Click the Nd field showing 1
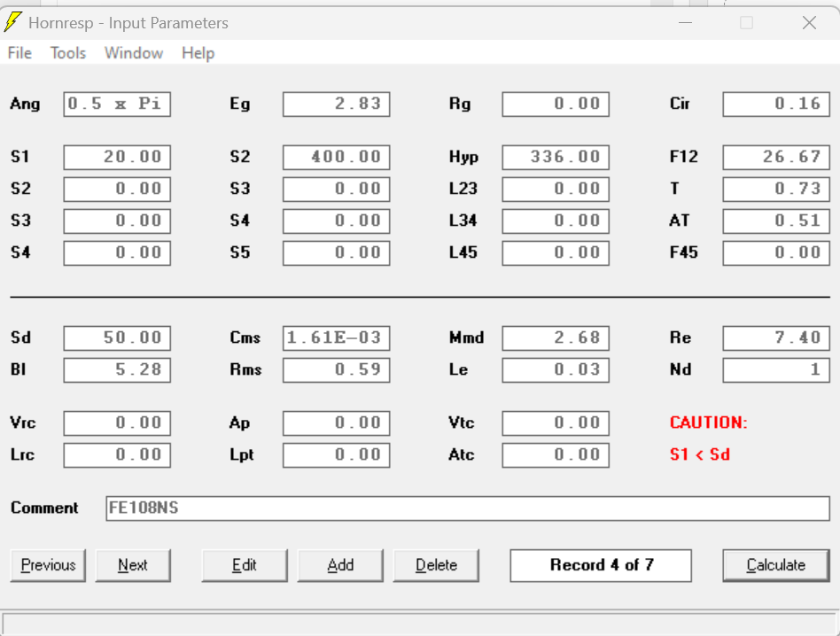The image size is (840, 636). point(776,370)
